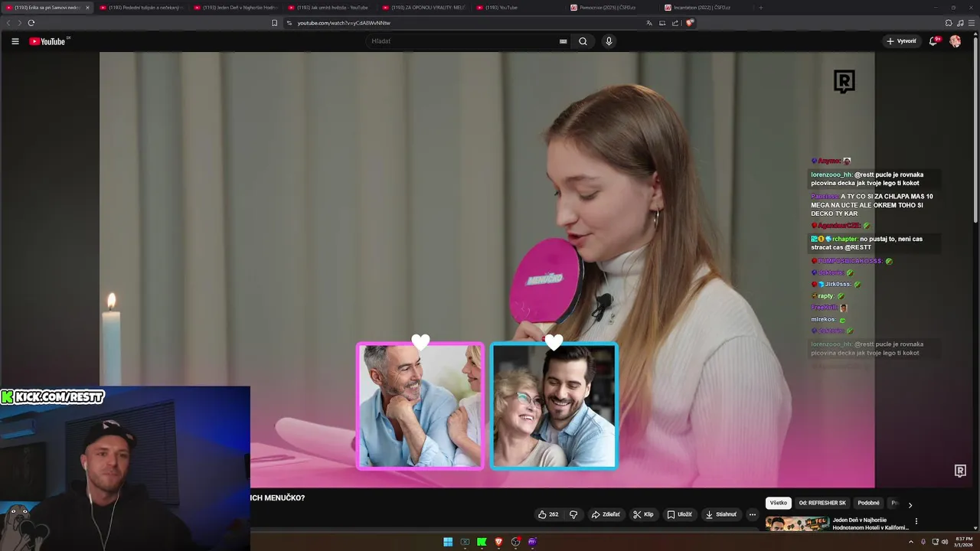Image resolution: width=980 pixels, height=551 pixels.
Task: Switch to '(1193) YouTube' tab
Action: coord(518,8)
